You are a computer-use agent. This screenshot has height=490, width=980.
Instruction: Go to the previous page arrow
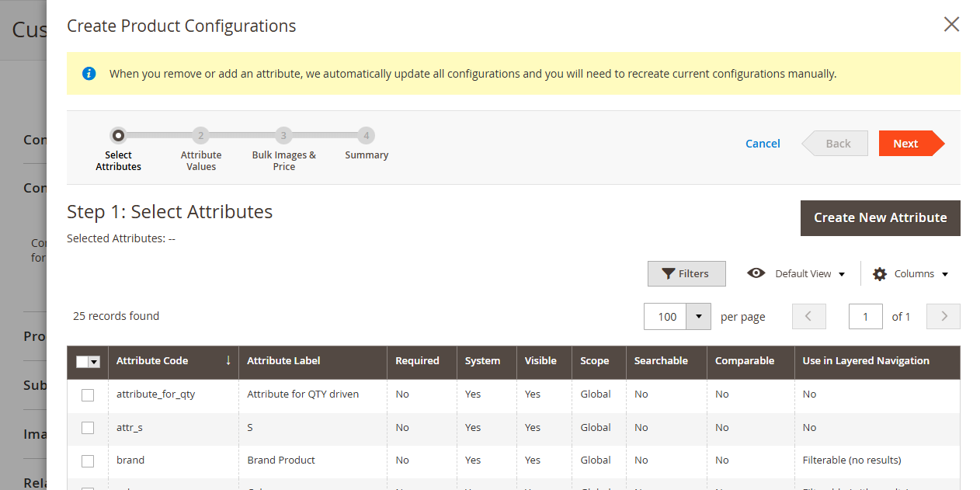[x=808, y=316]
